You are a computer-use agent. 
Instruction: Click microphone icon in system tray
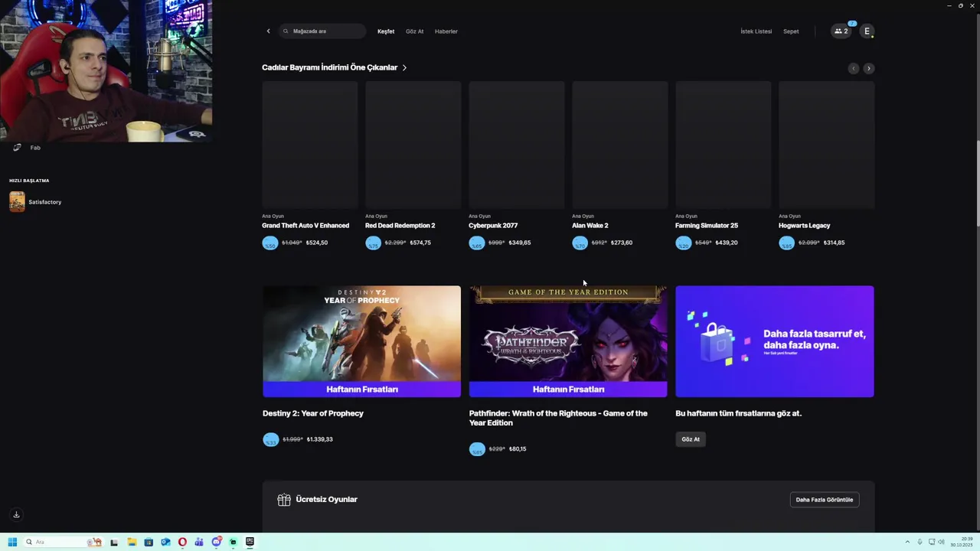coord(920,542)
